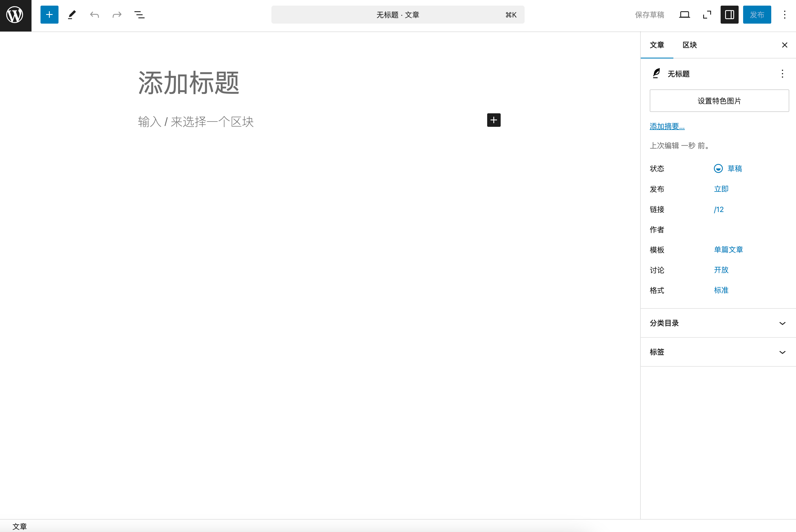796x532 pixels.
Task: Open the top-right options menu
Action: pyautogui.click(x=784, y=15)
